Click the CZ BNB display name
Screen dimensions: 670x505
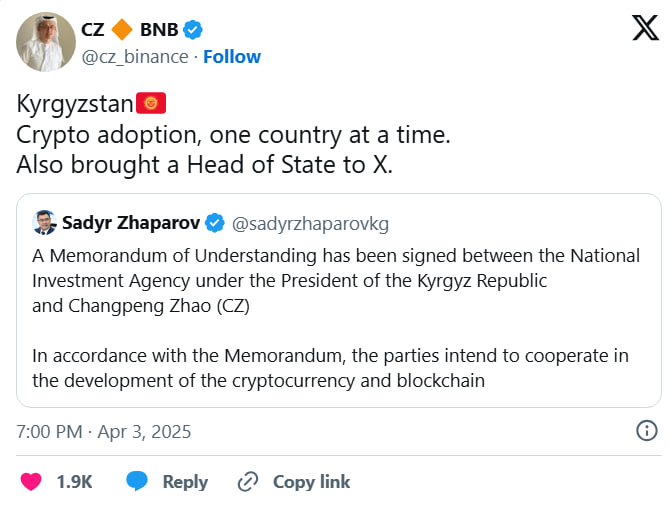coord(130,29)
